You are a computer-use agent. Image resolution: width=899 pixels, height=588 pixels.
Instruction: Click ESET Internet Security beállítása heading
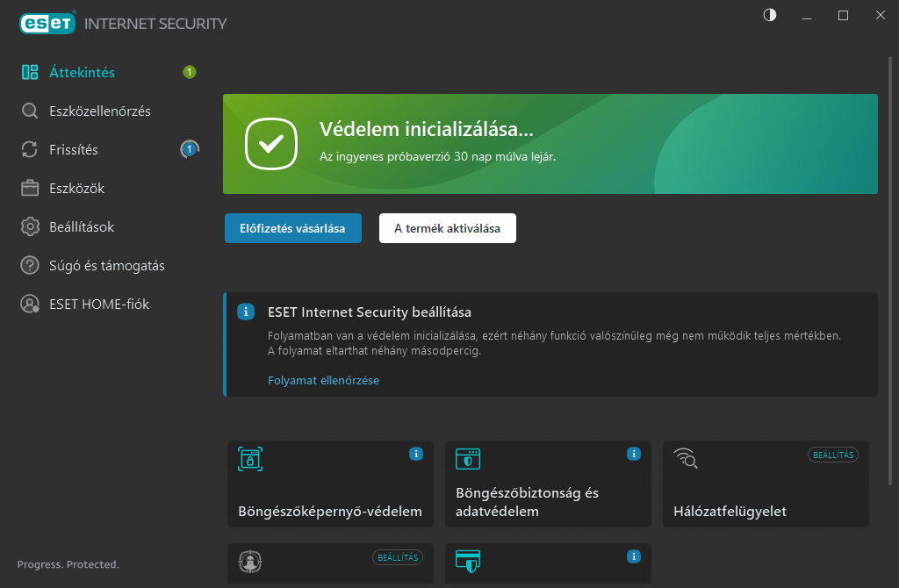click(x=370, y=312)
